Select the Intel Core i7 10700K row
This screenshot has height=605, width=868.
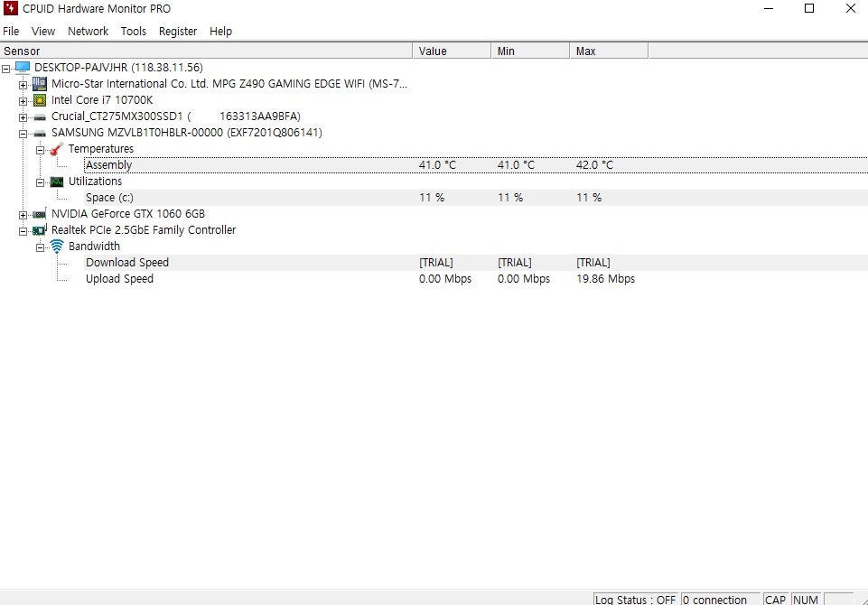click(x=102, y=100)
